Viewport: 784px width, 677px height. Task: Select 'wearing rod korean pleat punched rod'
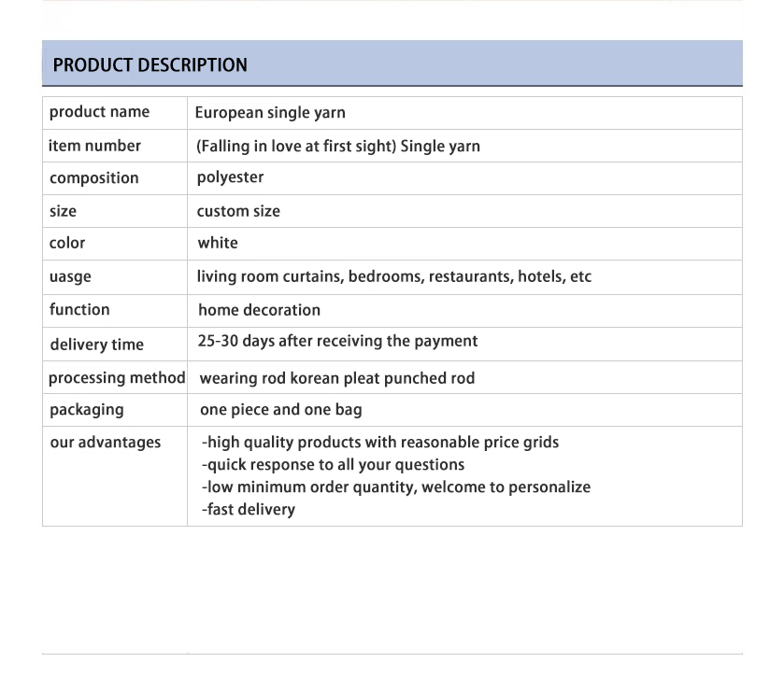336,378
